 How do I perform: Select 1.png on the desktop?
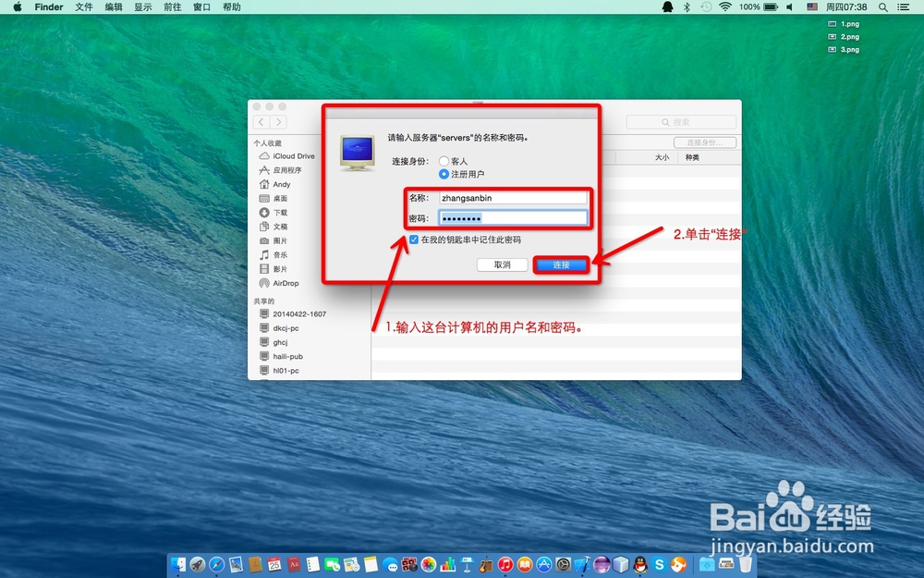(x=844, y=24)
